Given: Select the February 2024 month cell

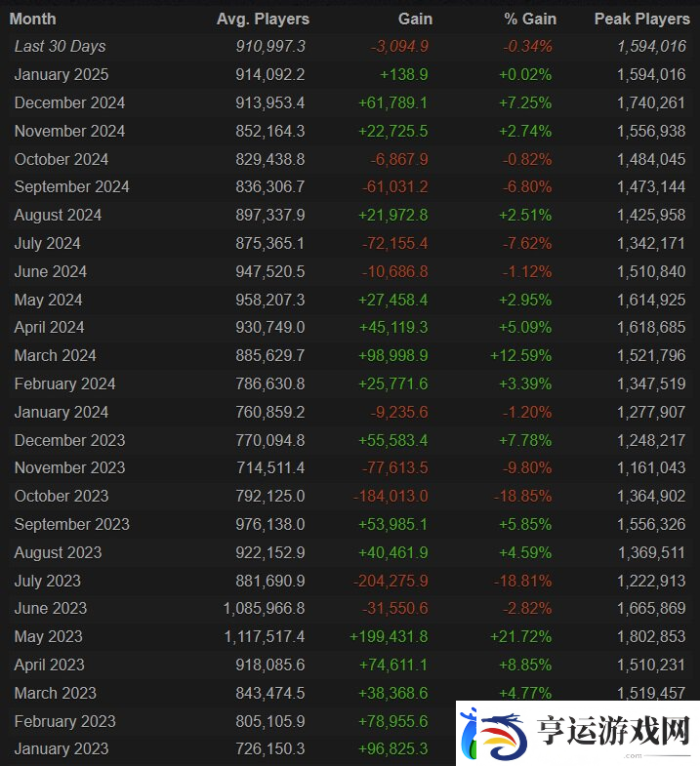Looking at the screenshot, I should 65,384.
